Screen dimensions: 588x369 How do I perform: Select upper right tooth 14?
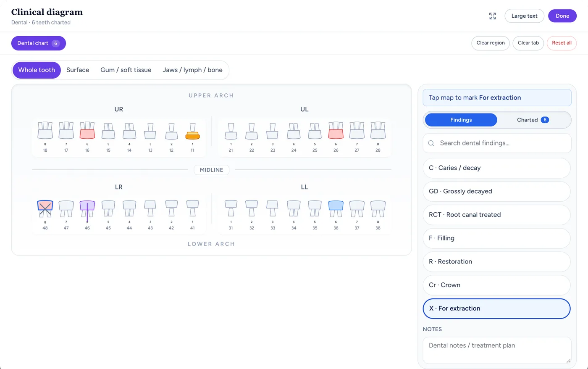coord(129,131)
